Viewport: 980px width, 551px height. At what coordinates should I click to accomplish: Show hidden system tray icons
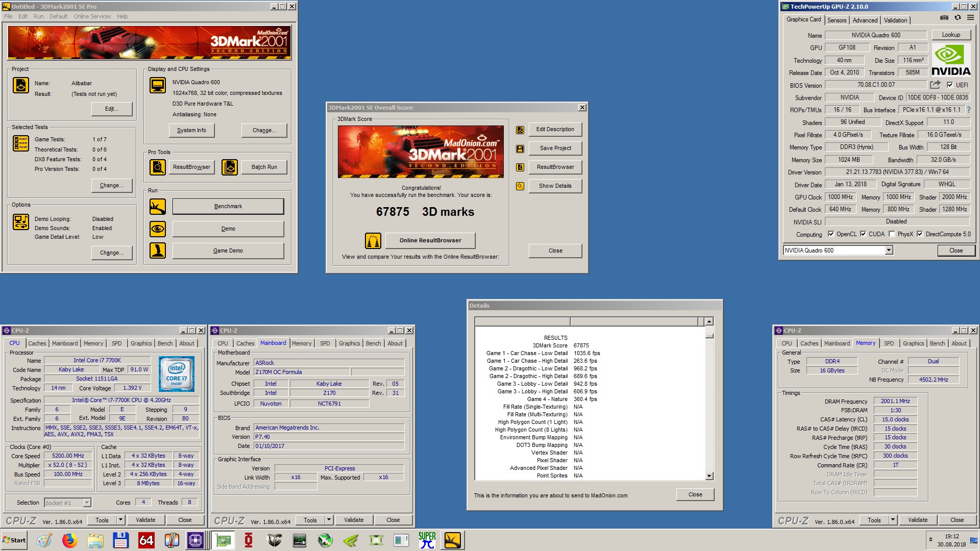point(930,540)
